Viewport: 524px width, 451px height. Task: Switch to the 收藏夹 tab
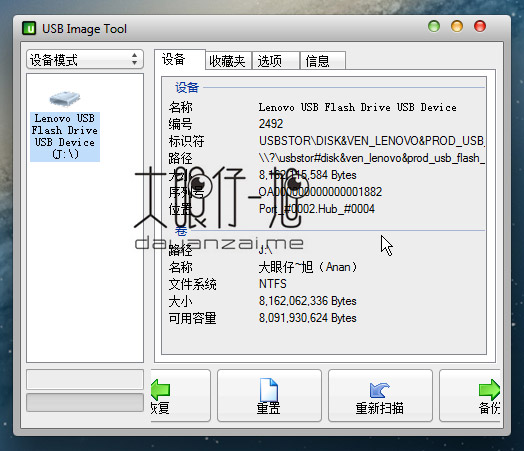(x=228, y=61)
